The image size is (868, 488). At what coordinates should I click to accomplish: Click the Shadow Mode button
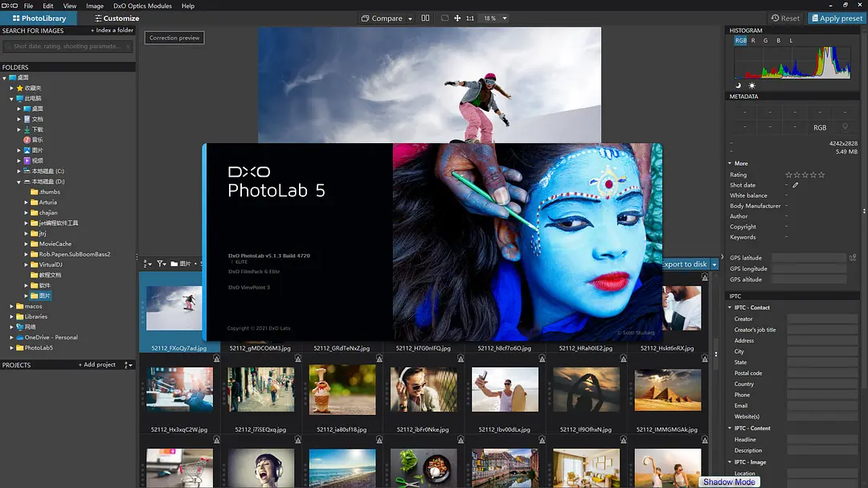(729, 482)
